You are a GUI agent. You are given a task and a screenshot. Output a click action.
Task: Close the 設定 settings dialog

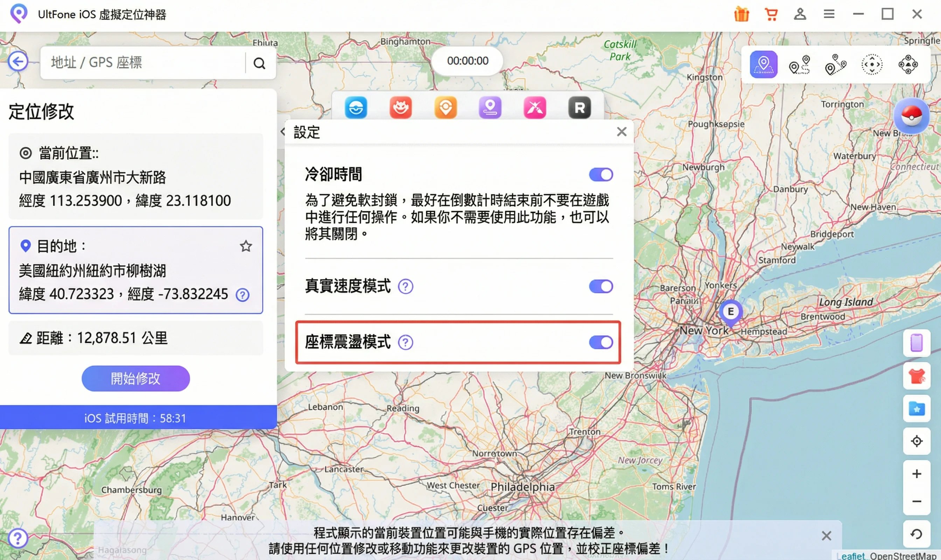click(622, 132)
